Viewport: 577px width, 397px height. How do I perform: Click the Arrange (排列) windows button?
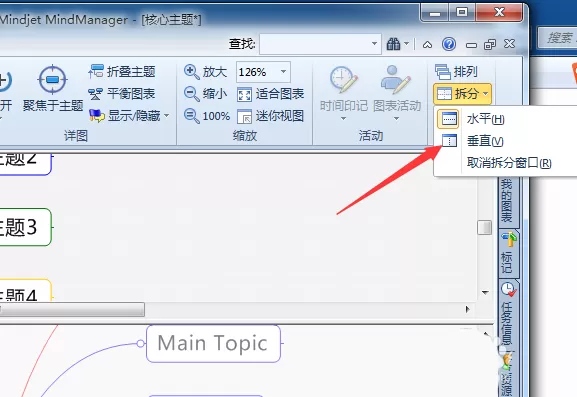pyautogui.click(x=456, y=71)
